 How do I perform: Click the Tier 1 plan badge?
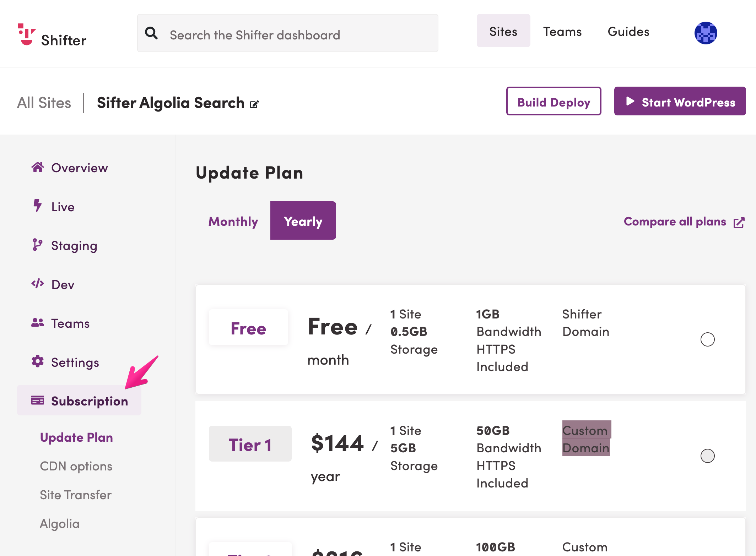250,444
